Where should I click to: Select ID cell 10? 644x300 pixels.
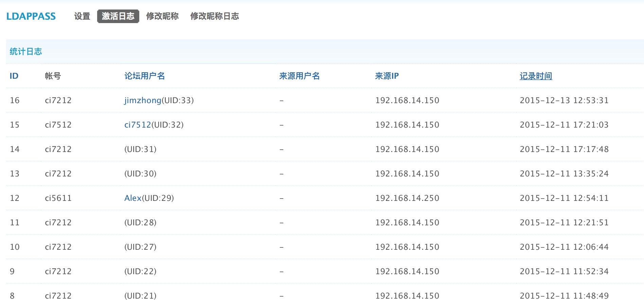(x=15, y=247)
